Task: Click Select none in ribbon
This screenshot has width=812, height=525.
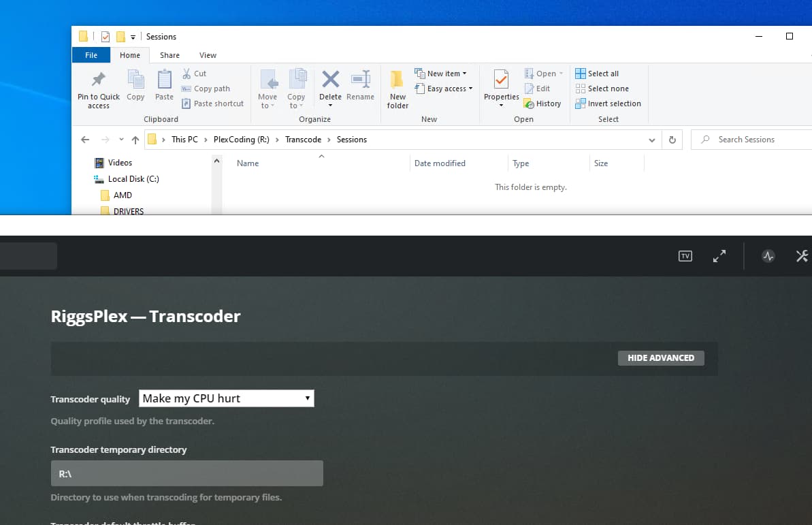Action: (602, 89)
